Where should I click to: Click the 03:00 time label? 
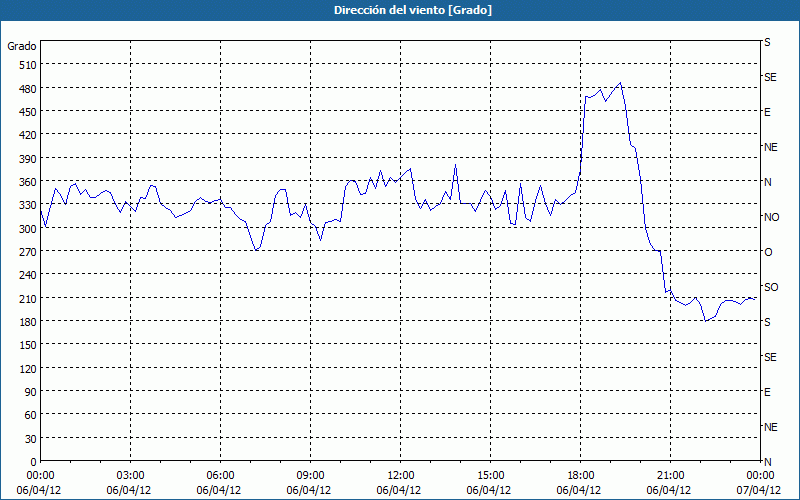tap(131, 476)
